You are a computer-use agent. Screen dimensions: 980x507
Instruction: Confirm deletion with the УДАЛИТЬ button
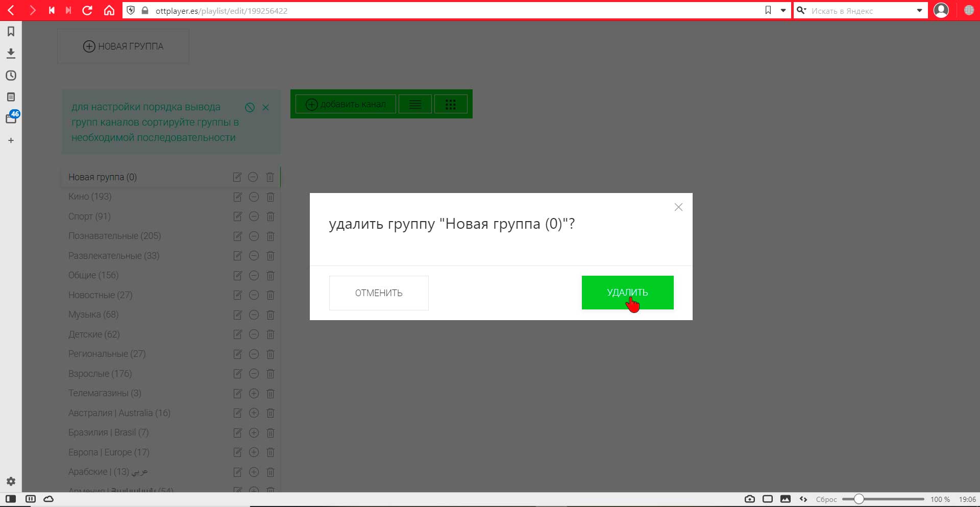click(x=627, y=293)
